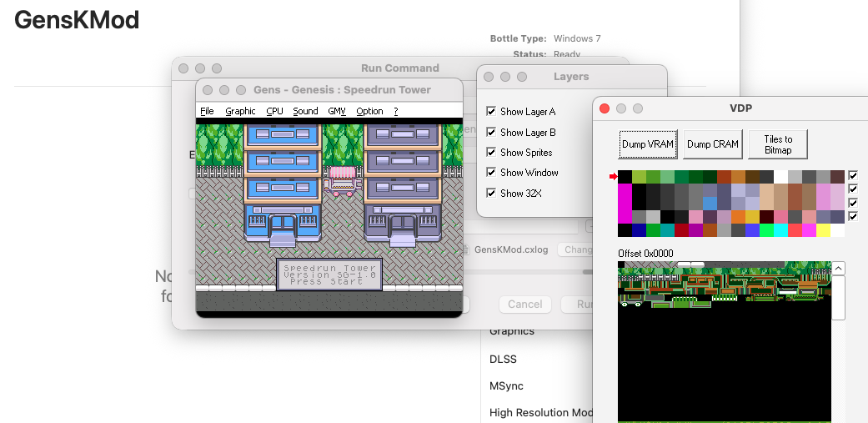Click the pink vendor cart in game
The image size is (868, 423).
343,181
